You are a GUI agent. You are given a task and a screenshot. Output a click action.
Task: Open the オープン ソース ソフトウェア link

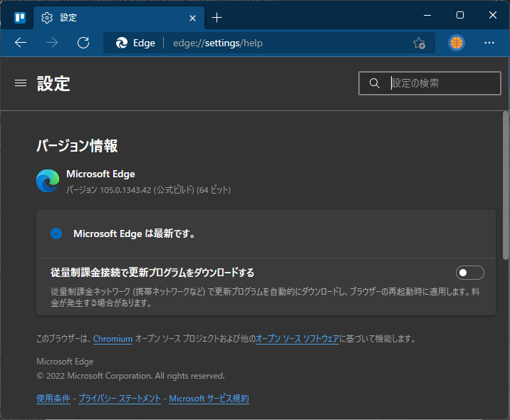(297, 339)
